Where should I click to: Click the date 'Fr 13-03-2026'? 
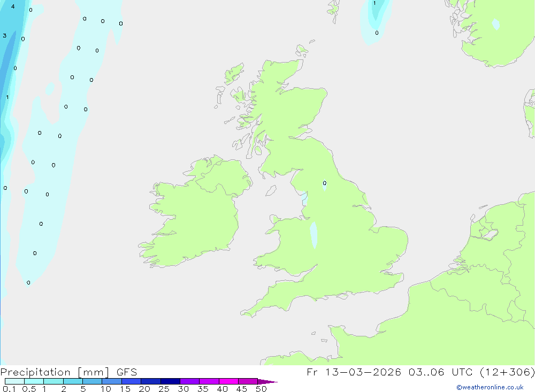354,372
